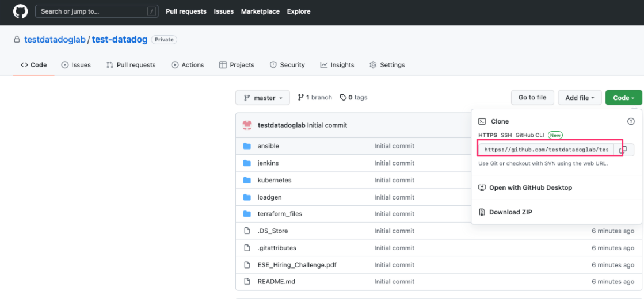Image resolution: width=644 pixels, height=299 pixels.
Task: Open the Initial commit message in header row
Action: pos(327,125)
